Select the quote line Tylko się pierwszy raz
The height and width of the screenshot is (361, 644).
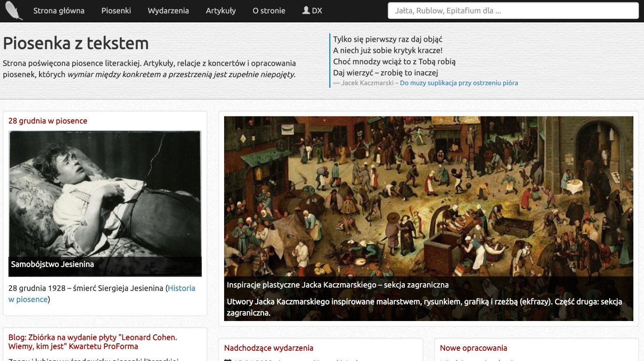tap(388, 39)
